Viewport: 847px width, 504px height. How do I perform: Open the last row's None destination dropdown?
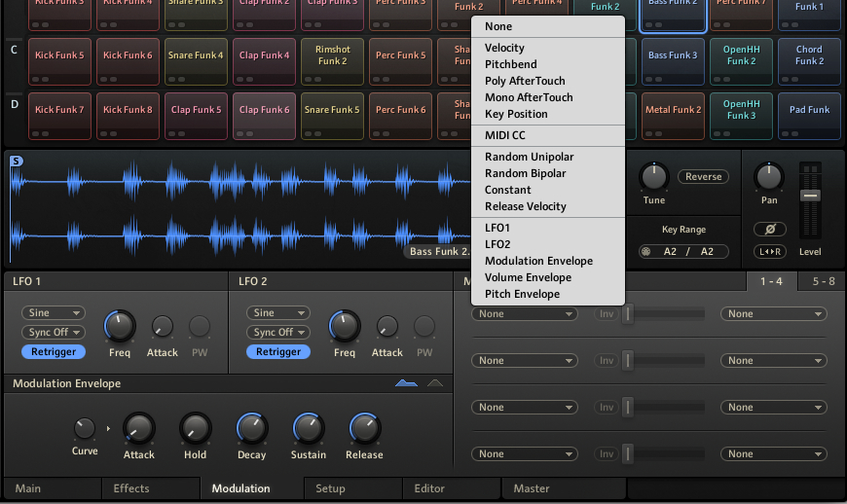point(774,453)
